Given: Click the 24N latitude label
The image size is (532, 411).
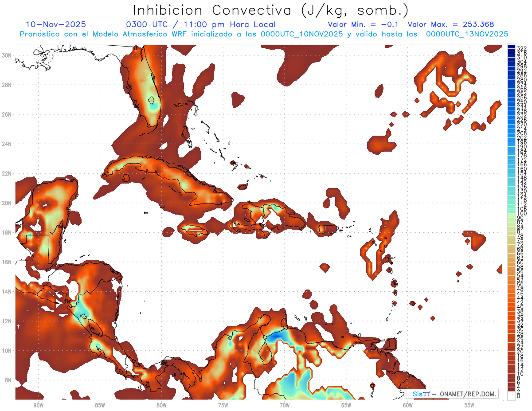Looking at the screenshot, I should click(7, 144).
